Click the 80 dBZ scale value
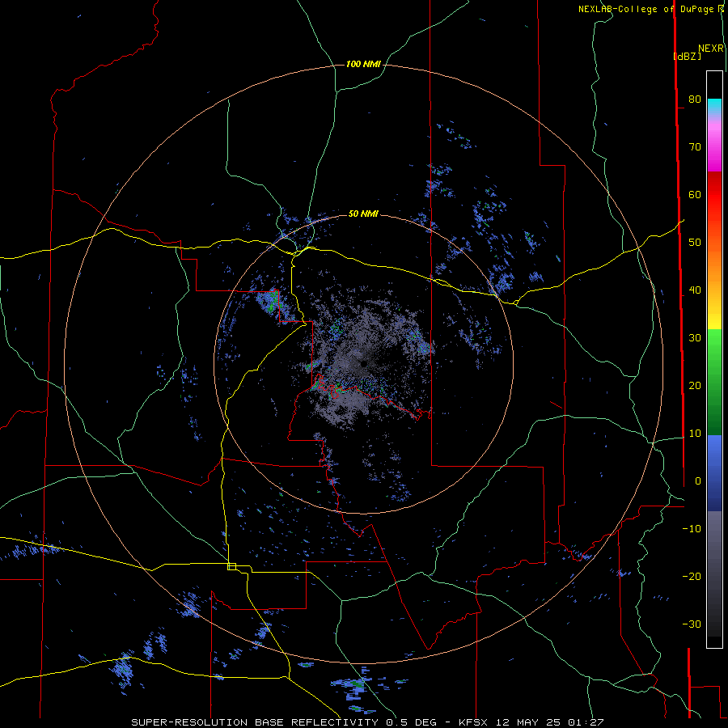The image size is (728, 728). 695,99
